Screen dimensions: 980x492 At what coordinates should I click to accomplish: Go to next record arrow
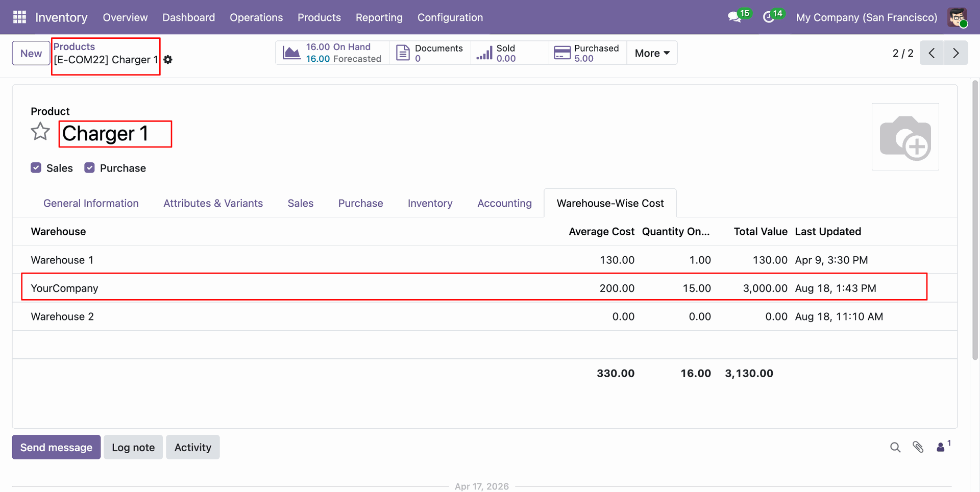tap(956, 53)
